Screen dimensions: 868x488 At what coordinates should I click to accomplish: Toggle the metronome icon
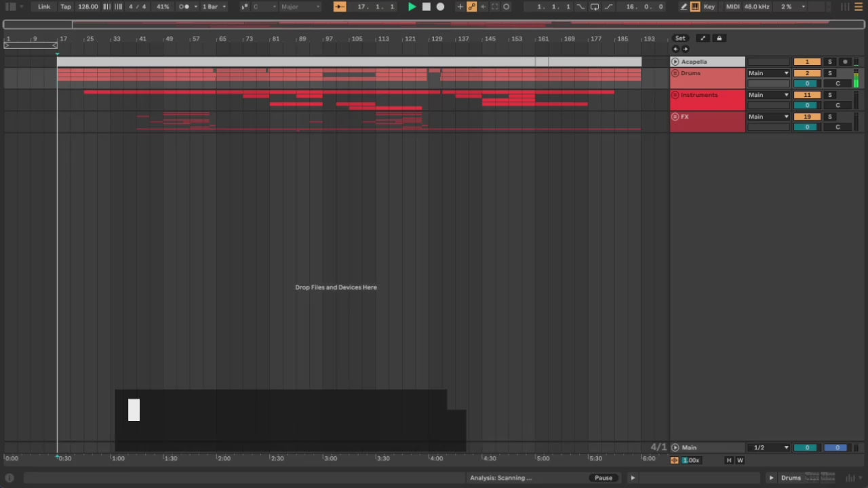click(184, 7)
